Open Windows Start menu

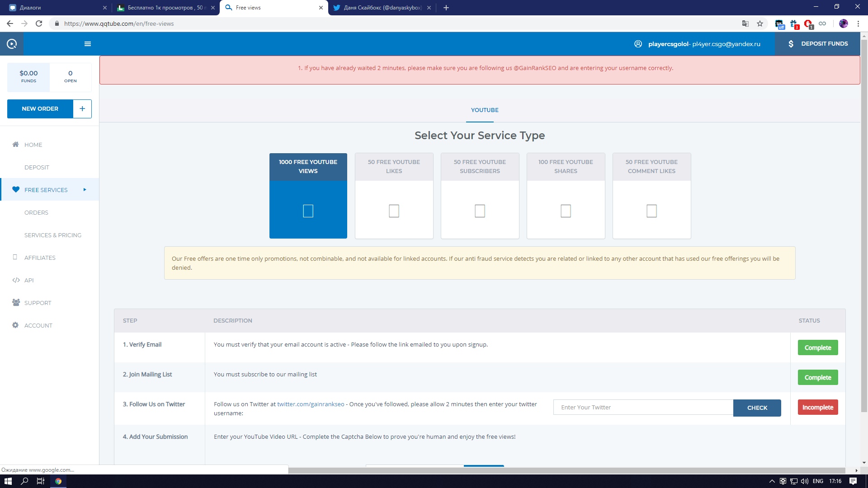point(8,481)
